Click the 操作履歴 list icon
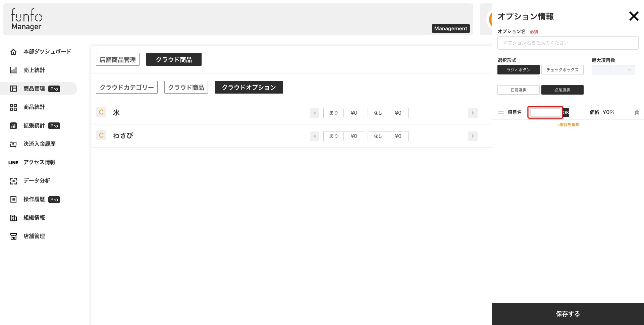644x325 pixels. pyautogui.click(x=13, y=200)
